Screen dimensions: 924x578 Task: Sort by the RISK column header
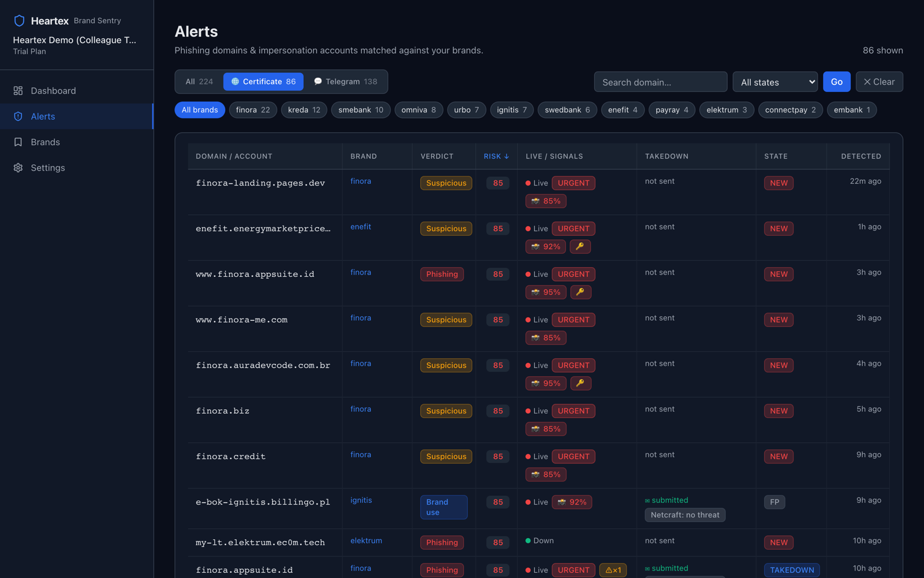point(496,157)
